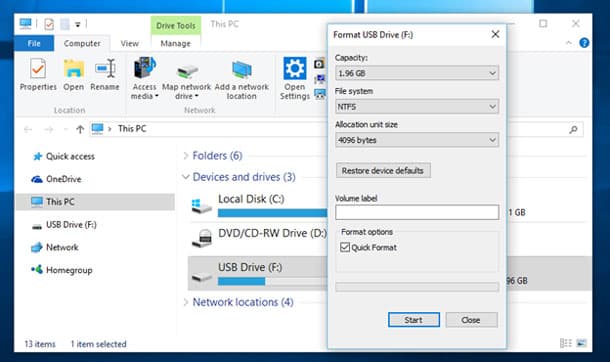This screenshot has height=362, width=610.
Task: Click the Volume label text field
Action: click(x=417, y=212)
